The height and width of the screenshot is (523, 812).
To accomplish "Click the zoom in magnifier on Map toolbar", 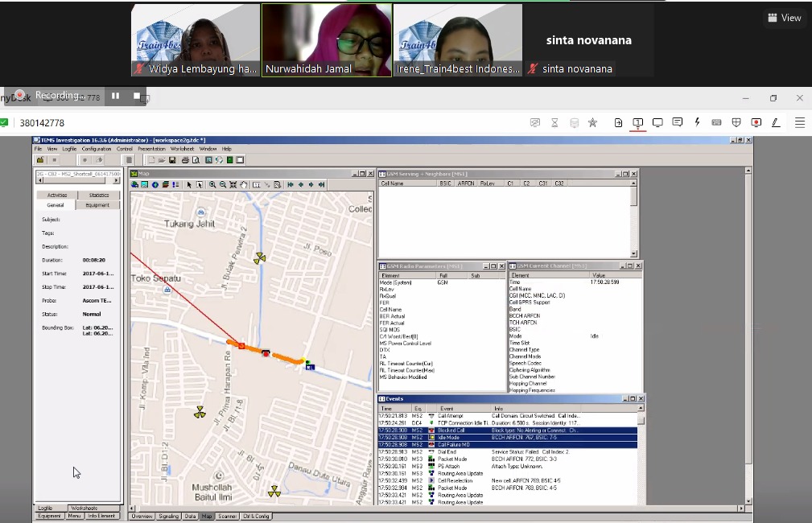I will (212, 184).
